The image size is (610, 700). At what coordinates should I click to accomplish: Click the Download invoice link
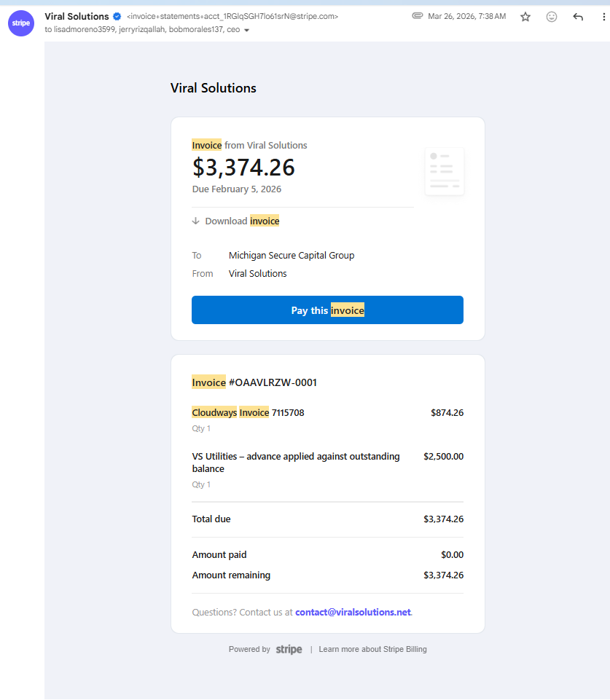(242, 221)
